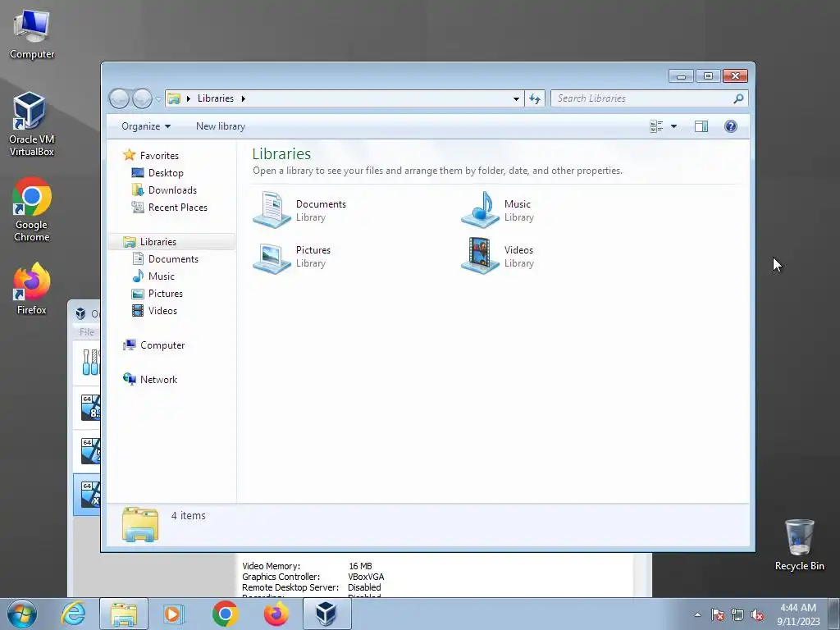Open Computer desktop icon
The width and height of the screenshot is (840, 630).
pyautogui.click(x=32, y=34)
